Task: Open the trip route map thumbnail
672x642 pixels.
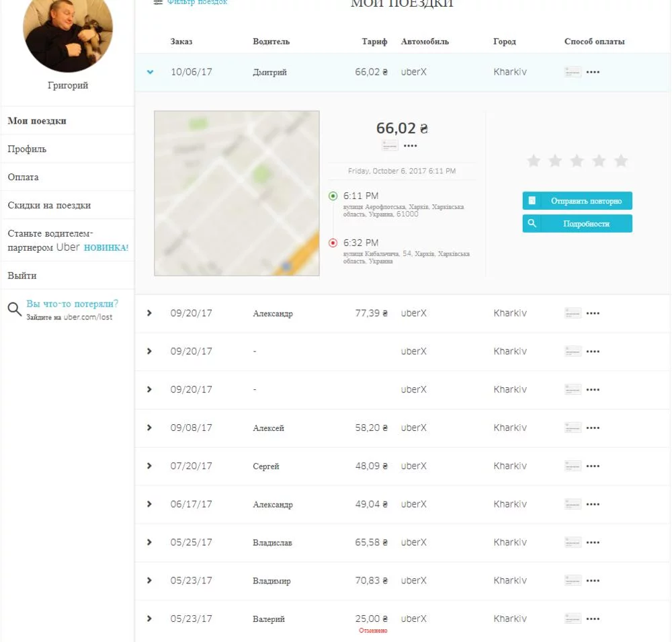Action: pyautogui.click(x=237, y=193)
